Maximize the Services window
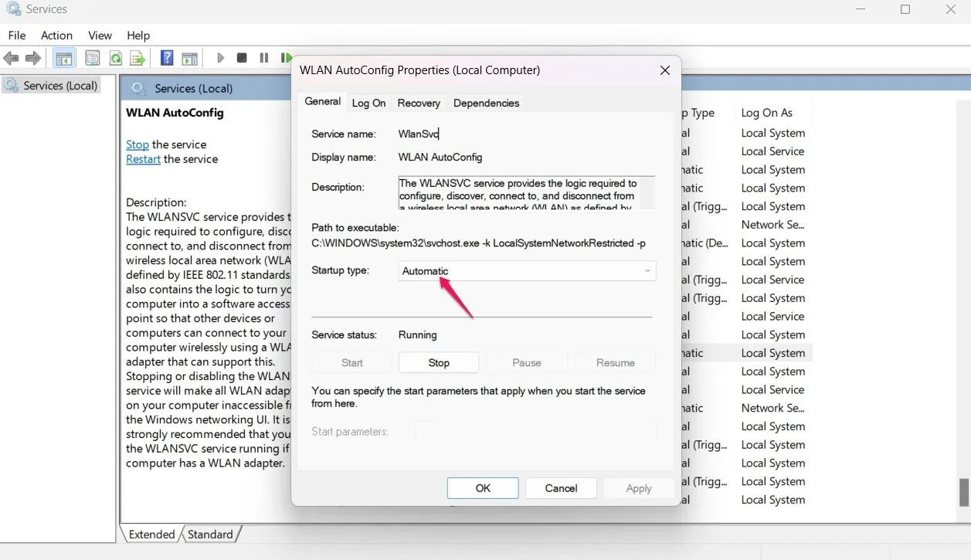Viewport: 971px width, 560px height. click(x=905, y=9)
